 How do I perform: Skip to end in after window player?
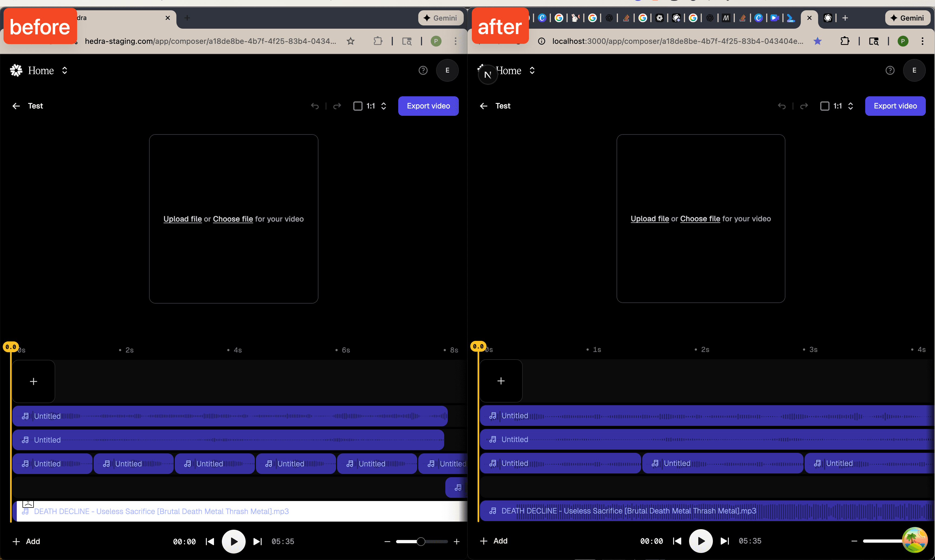[725, 541]
